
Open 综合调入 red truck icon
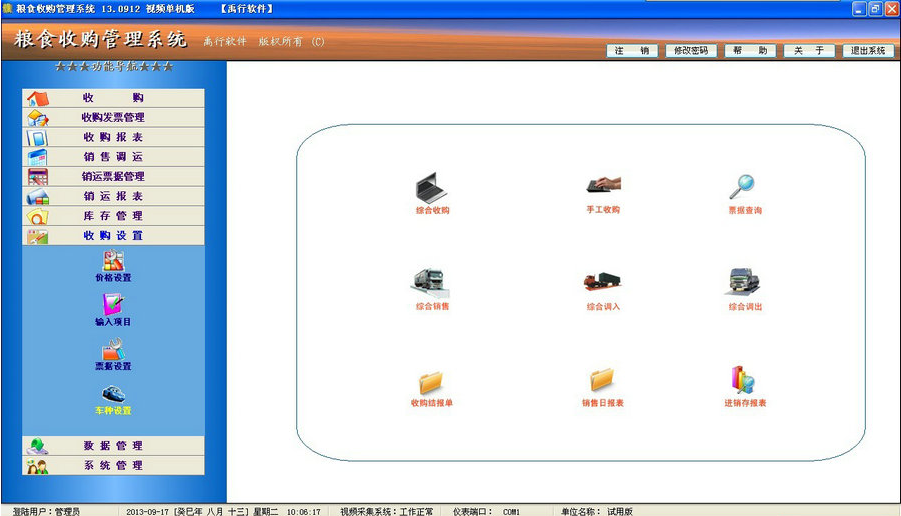[602, 281]
